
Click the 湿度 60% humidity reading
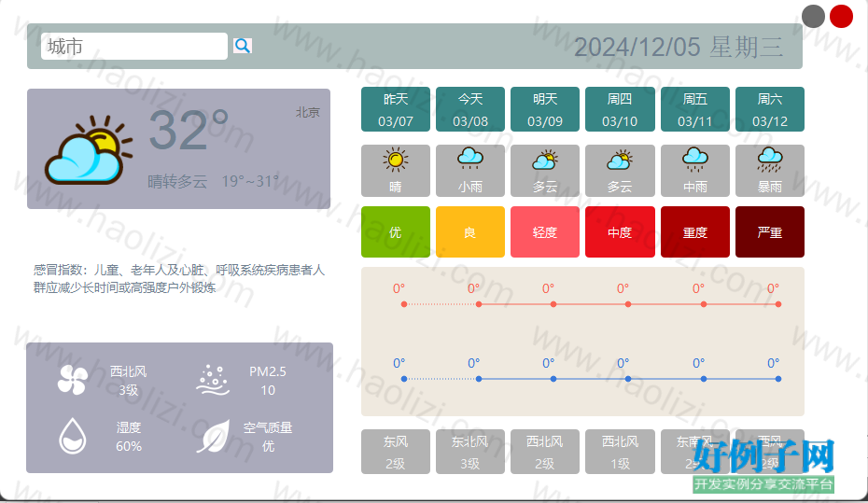click(129, 437)
